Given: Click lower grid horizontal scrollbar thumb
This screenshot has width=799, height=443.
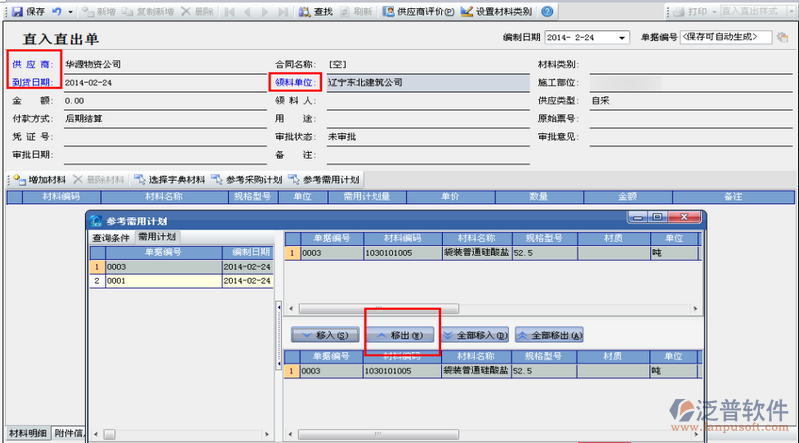Looking at the screenshot, I should 378,434.
